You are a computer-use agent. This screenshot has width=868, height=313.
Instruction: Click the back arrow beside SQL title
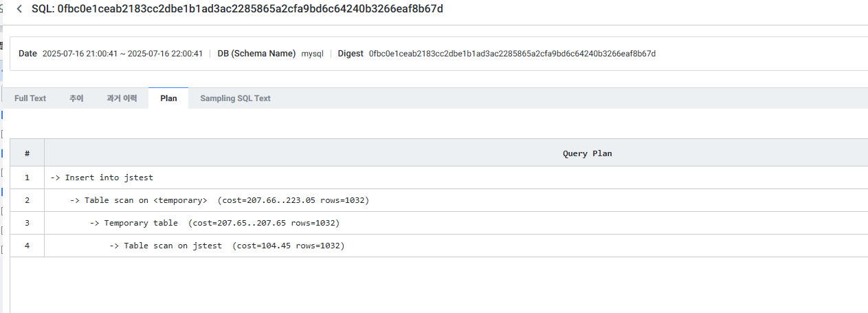(19, 9)
